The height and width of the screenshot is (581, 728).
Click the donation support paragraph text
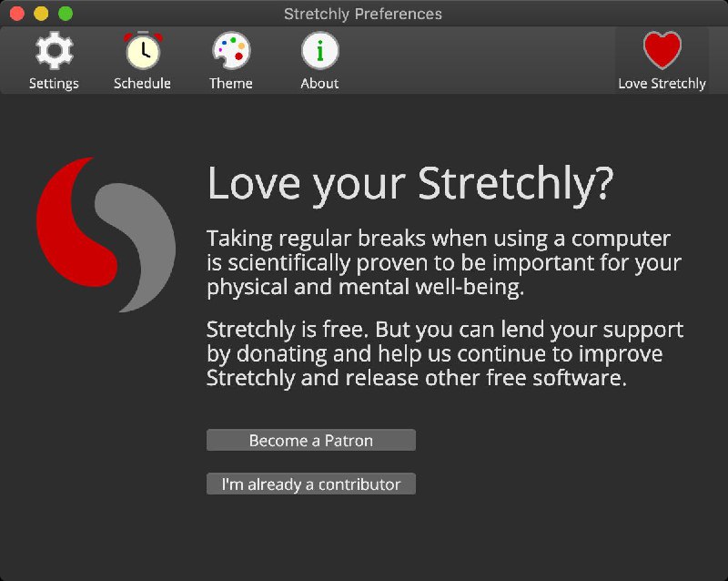point(437,354)
